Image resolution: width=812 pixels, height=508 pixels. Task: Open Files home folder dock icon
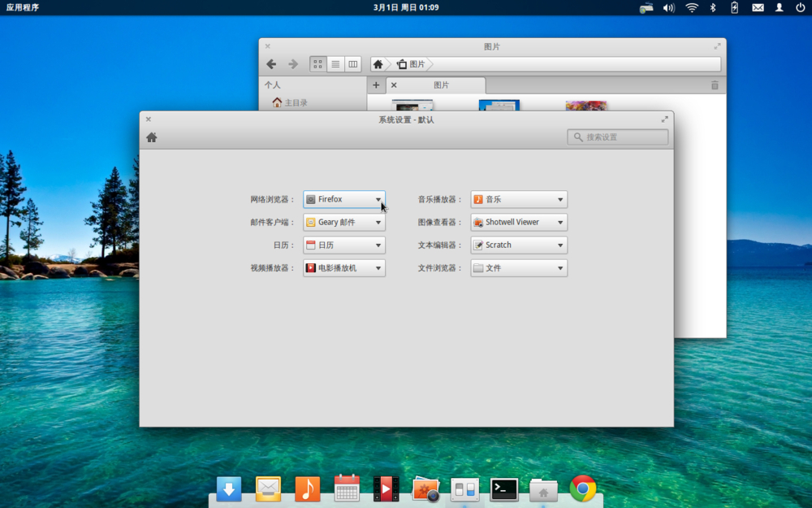(544, 489)
